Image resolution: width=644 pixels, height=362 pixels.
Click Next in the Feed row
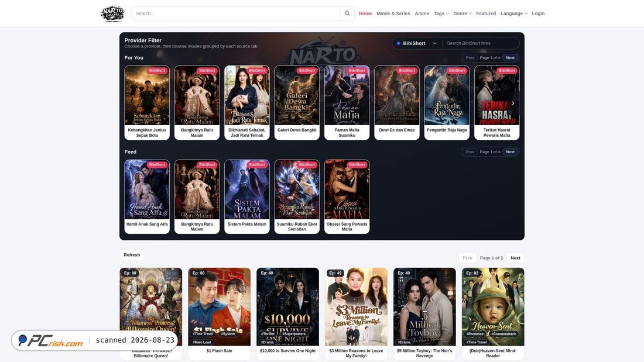coord(510,152)
